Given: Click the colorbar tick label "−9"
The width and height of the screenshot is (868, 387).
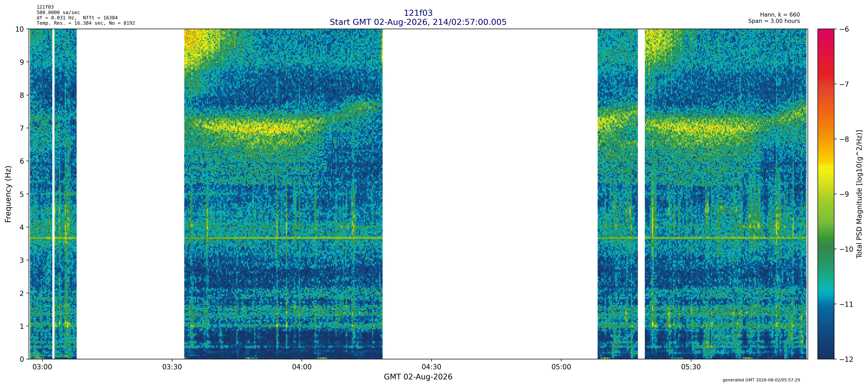Looking at the screenshot, I should (844, 194).
